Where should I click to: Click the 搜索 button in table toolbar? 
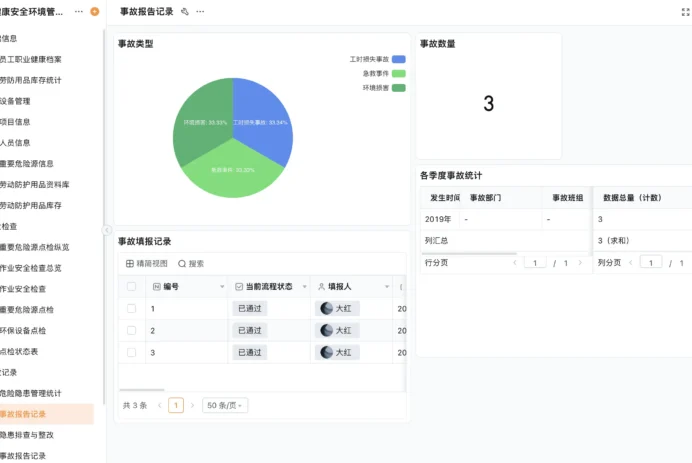[191, 263]
